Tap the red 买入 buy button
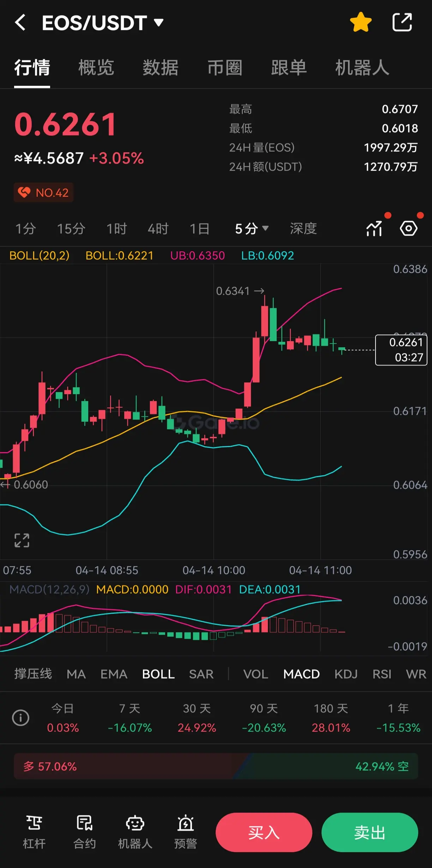The image size is (432, 868). coord(264,832)
